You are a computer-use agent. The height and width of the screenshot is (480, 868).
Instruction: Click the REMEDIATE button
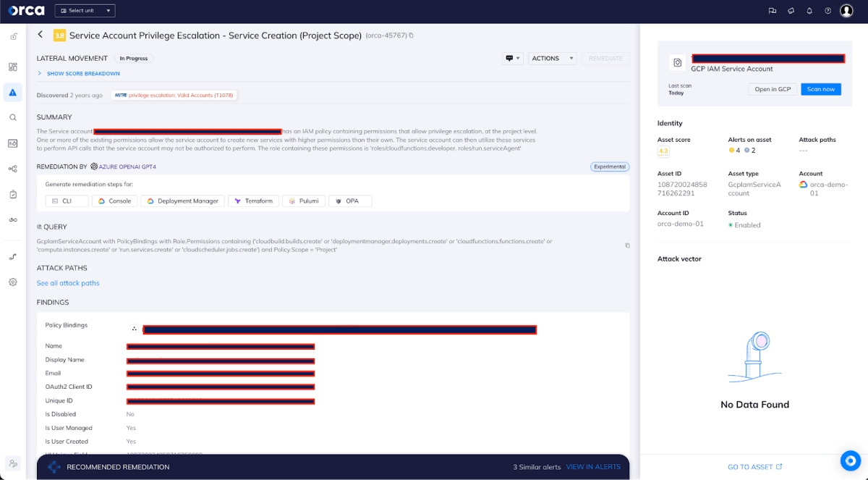click(x=605, y=59)
